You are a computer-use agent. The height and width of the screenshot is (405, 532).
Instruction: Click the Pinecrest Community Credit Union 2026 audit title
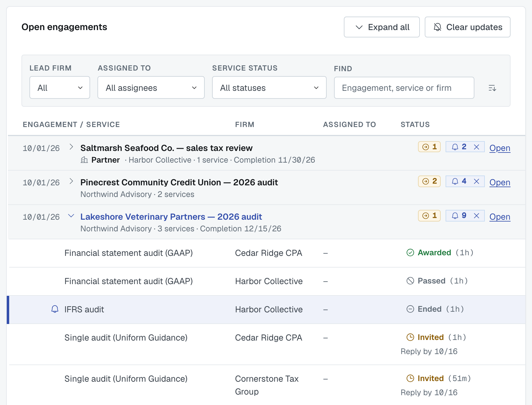[x=179, y=182]
